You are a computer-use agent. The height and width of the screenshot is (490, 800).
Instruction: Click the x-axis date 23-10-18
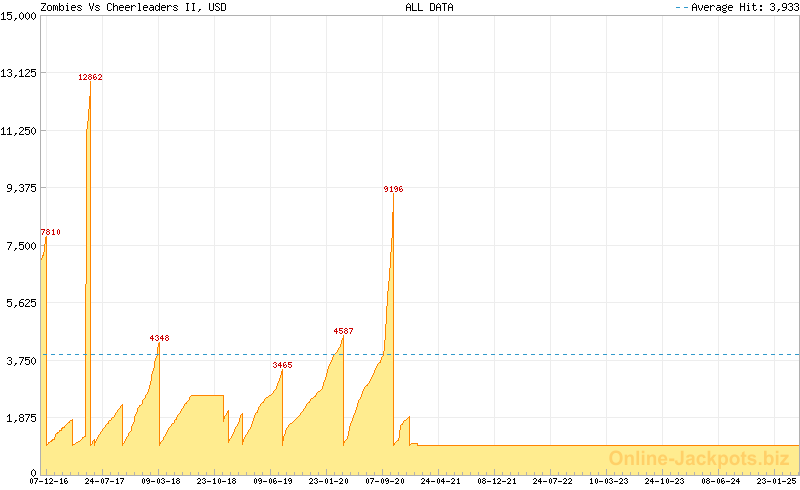217,481
